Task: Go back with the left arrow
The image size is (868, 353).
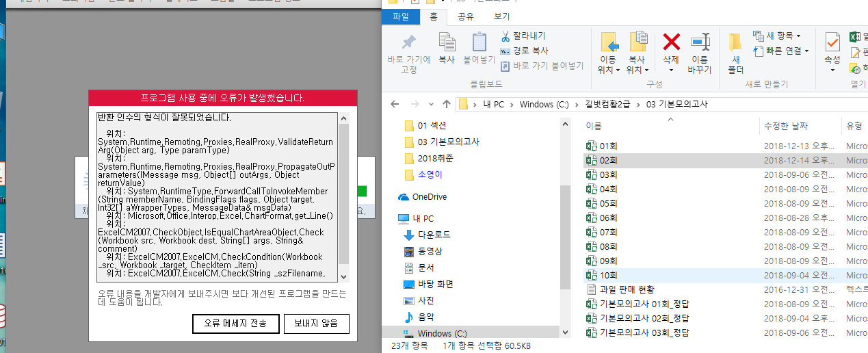Action: (395, 105)
